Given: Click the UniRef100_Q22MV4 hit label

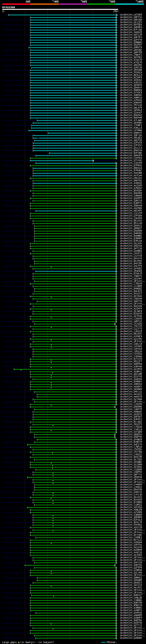Looking at the screenshot, I should point(131,369).
